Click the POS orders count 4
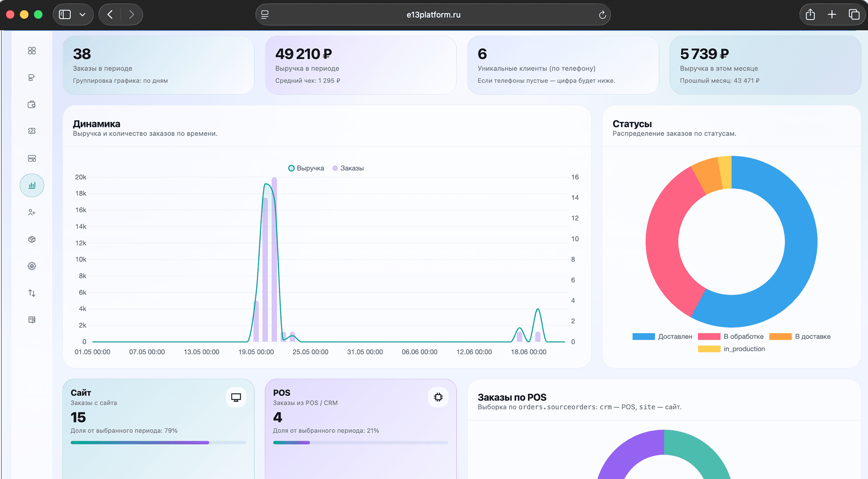Viewport: 868px width, 479px height. 277,417
